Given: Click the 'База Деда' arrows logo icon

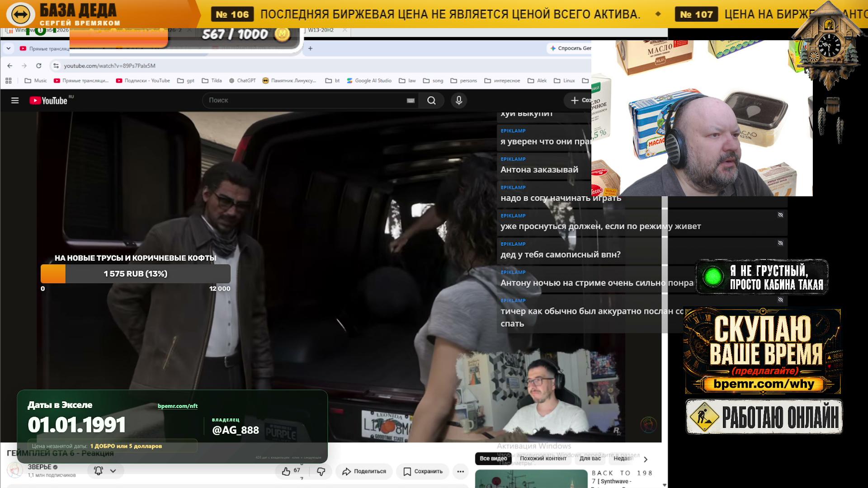Looking at the screenshot, I should (21, 14).
